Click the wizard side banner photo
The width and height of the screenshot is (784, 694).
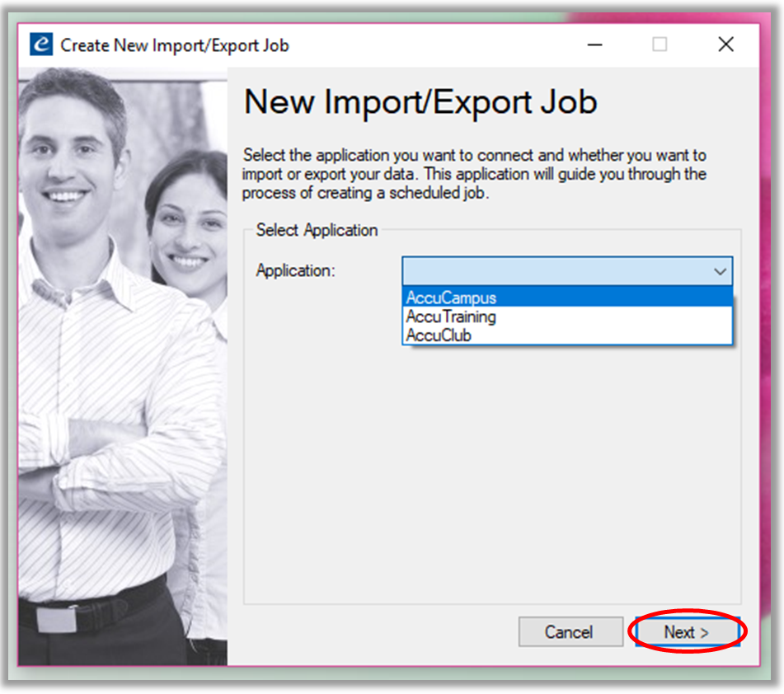point(123,367)
